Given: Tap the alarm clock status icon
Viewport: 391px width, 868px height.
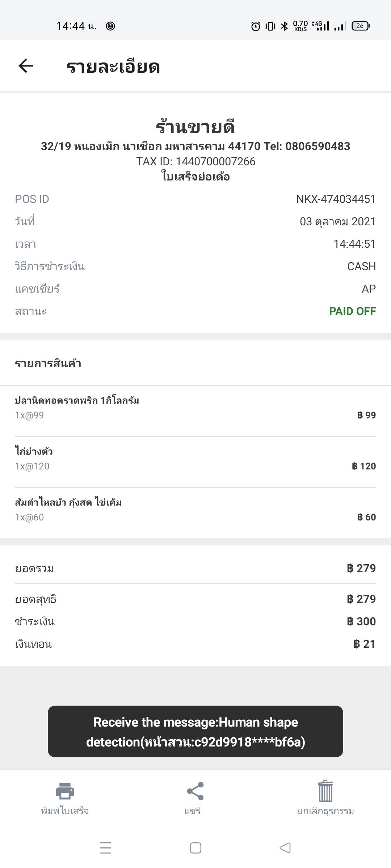Looking at the screenshot, I should pyautogui.click(x=256, y=26).
